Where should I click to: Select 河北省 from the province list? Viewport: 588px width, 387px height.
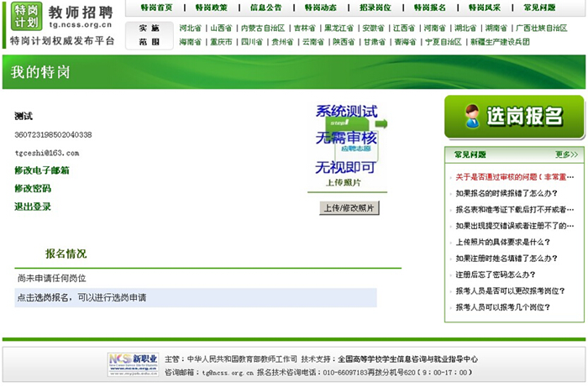(x=190, y=28)
